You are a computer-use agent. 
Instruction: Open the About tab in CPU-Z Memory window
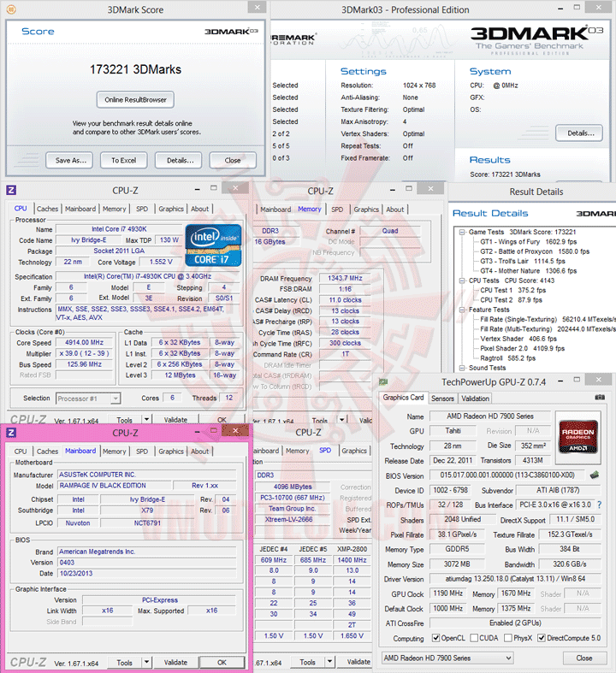coord(394,210)
